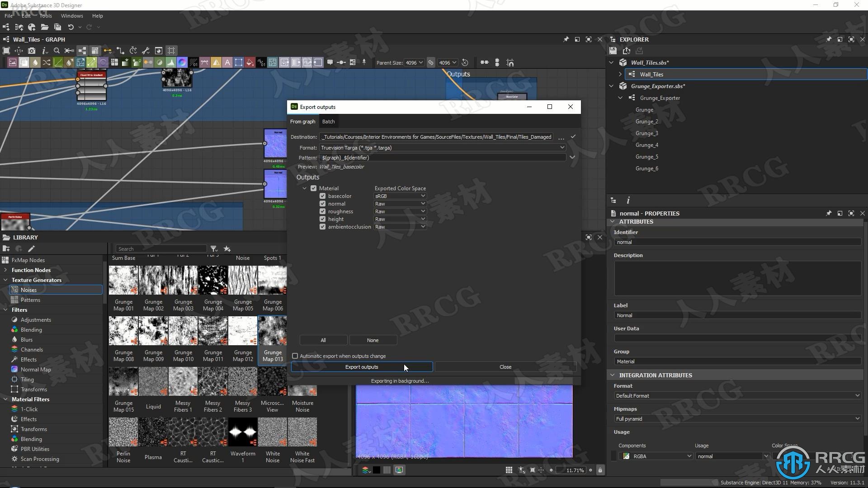Click the Grunge_Exporter node in Explorer
The image size is (868, 488).
(x=659, y=97)
